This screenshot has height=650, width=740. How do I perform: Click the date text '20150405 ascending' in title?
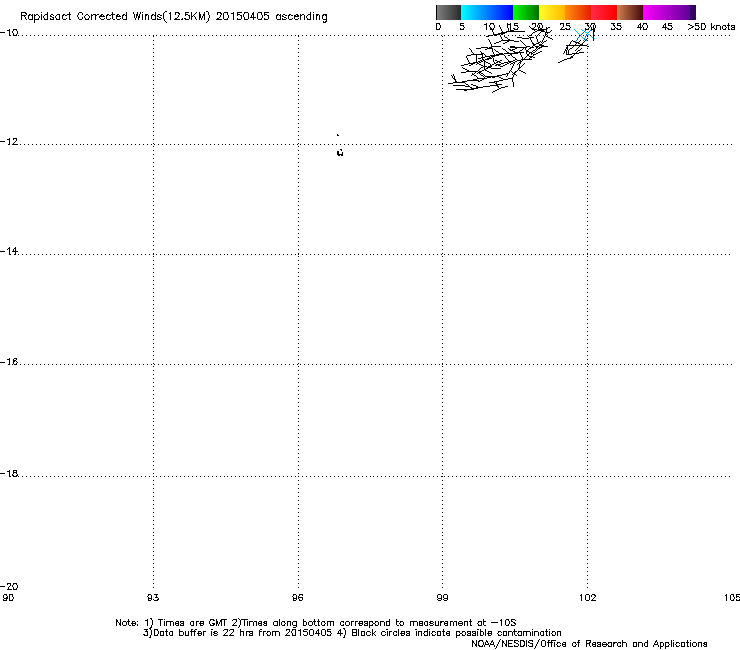271,17
